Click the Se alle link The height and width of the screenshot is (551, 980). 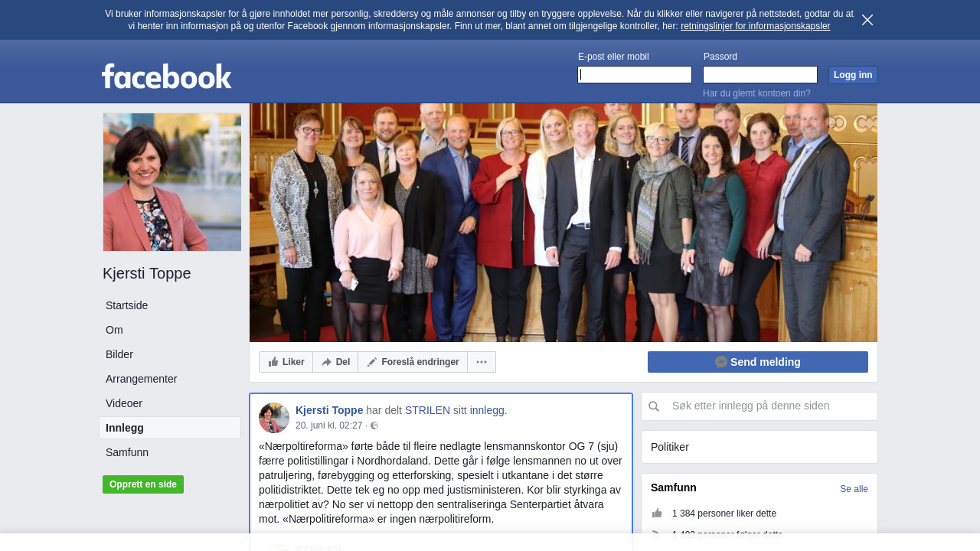click(854, 489)
